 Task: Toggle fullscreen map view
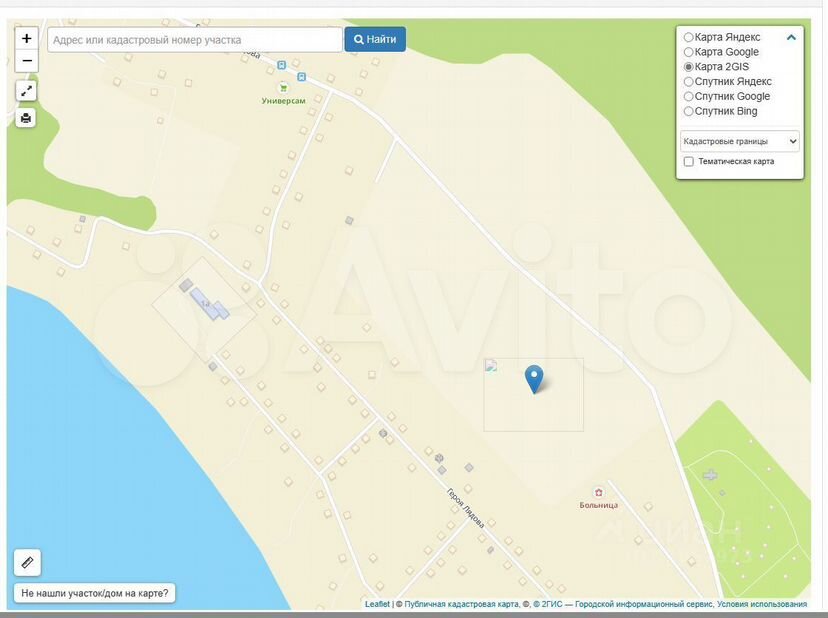[27, 91]
